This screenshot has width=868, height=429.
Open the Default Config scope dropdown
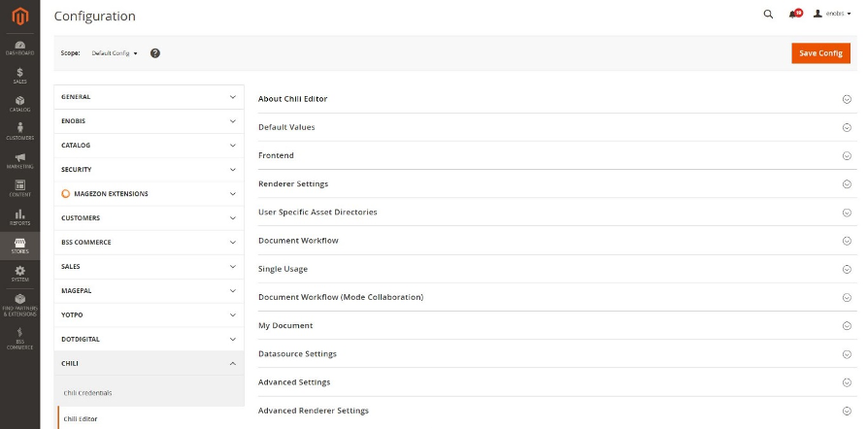[x=115, y=53]
